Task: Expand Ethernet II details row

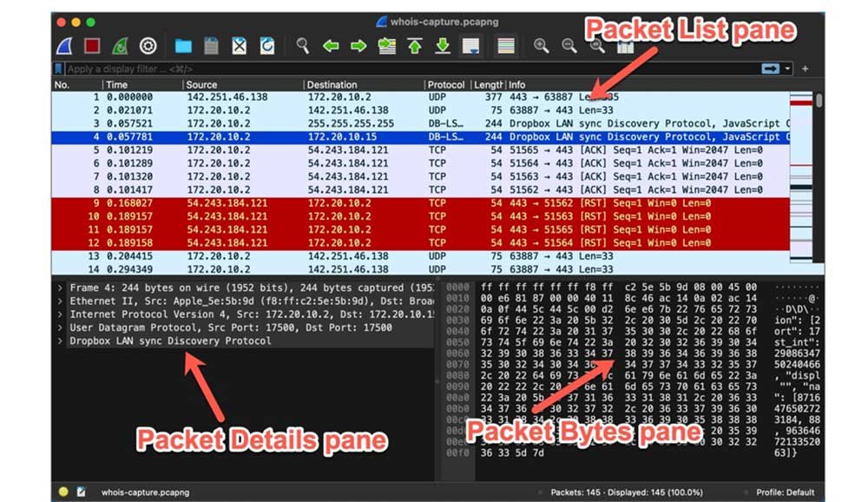Action: (59, 301)
